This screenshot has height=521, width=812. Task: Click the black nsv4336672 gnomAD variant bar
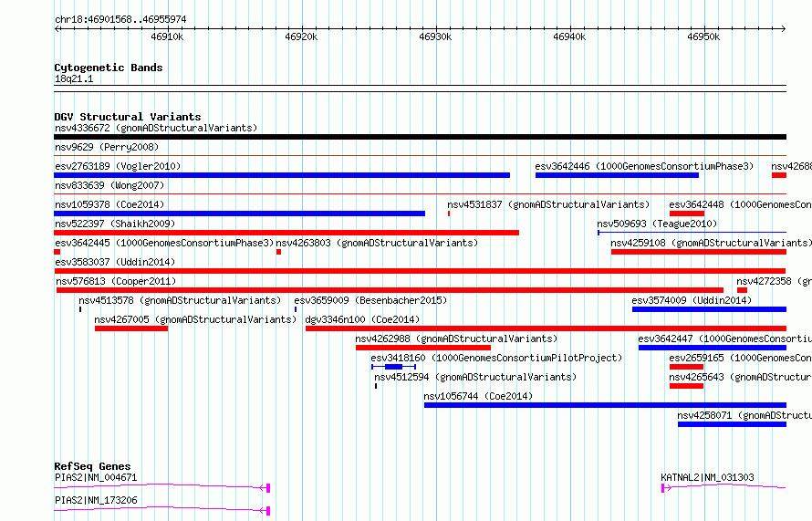(x=420, y=137)
